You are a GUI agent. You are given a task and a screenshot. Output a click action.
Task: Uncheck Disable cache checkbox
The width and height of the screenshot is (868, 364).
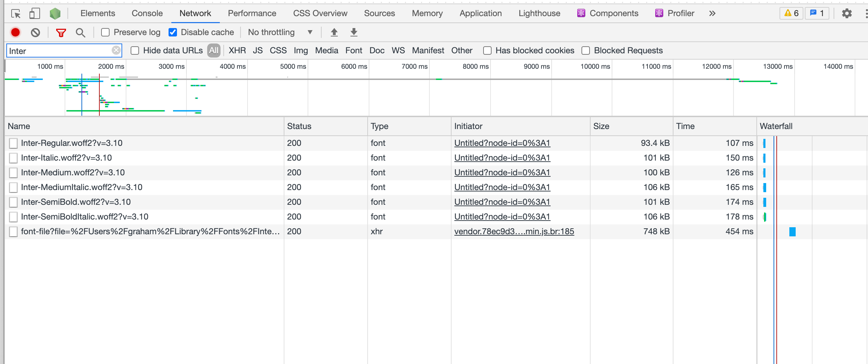[x=173, y=32]
